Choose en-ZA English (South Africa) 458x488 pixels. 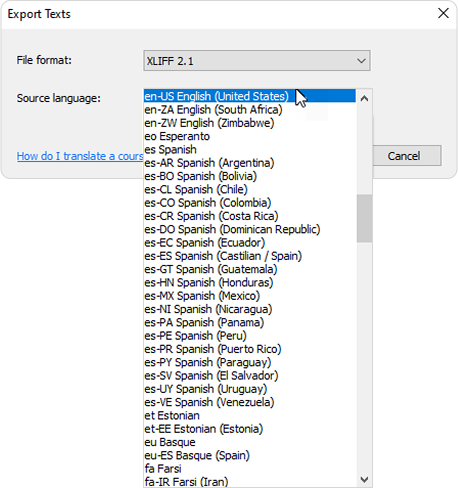[250, 109]
